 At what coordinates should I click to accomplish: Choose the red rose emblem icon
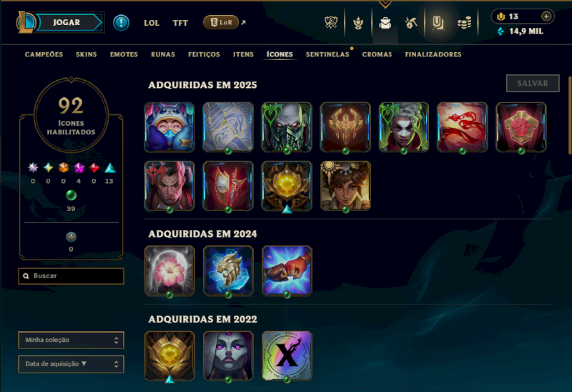[521, 127]
